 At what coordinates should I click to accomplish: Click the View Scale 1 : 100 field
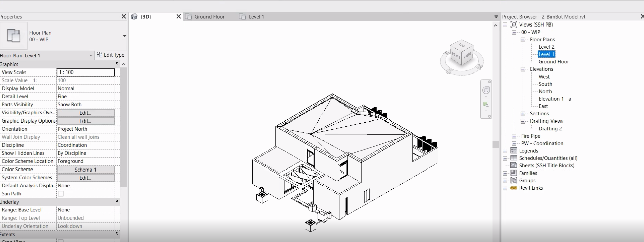(86, 72)
